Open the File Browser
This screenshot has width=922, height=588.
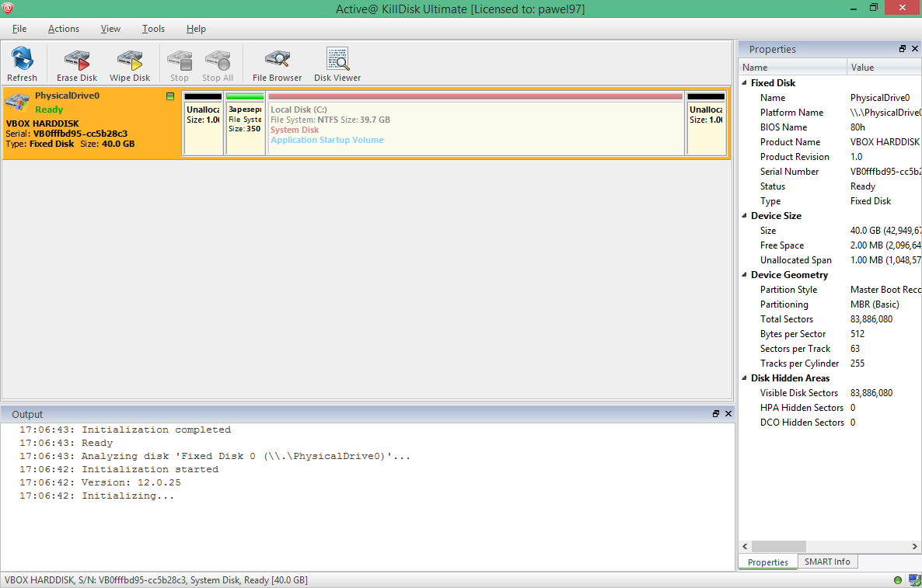(277, 59)
